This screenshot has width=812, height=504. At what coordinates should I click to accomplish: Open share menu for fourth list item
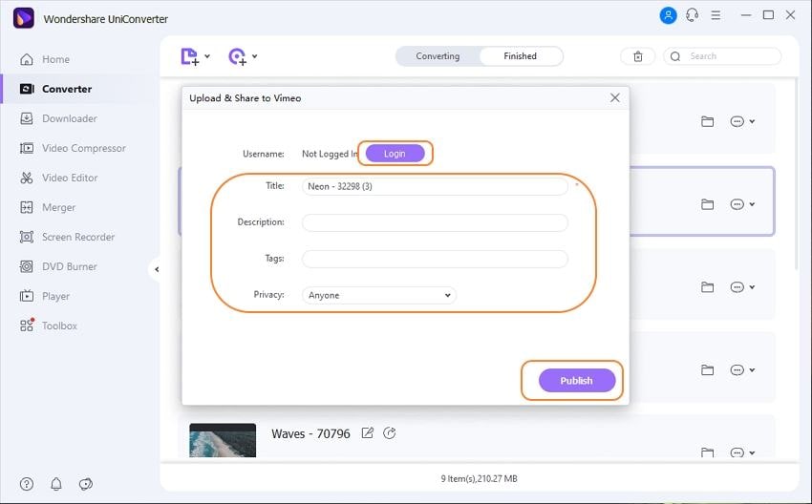coord(742,370)
